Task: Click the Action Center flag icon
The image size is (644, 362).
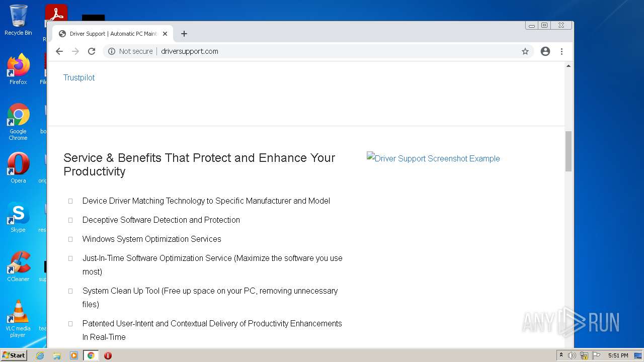Action: coord(596,355)
